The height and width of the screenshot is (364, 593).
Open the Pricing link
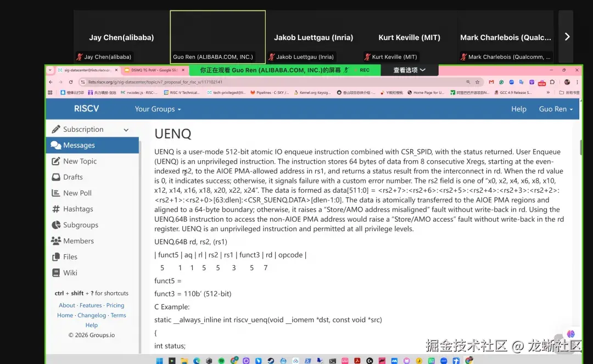click(x=115, y=305)
